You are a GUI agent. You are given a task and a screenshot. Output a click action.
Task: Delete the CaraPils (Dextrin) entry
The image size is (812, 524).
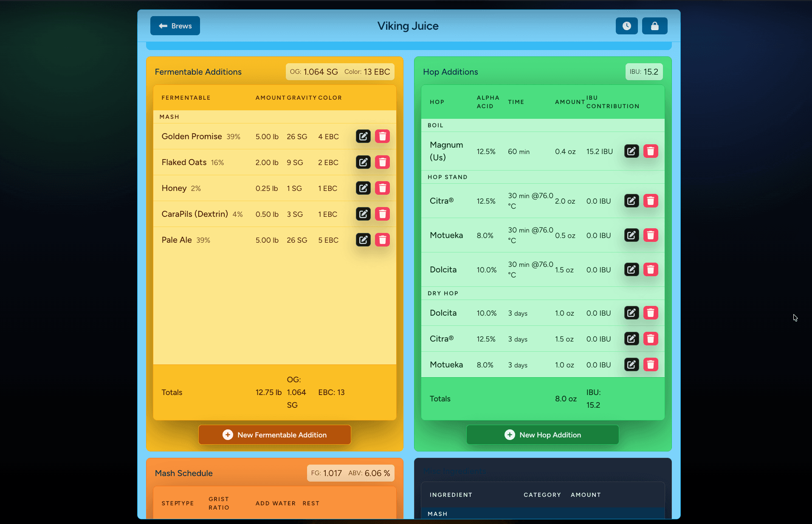[x=382, y=214]
